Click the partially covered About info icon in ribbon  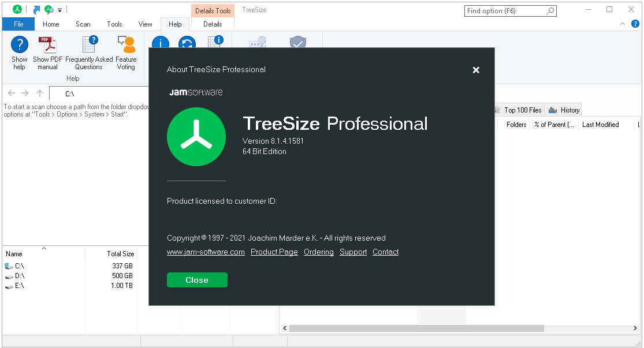point(160,42)
